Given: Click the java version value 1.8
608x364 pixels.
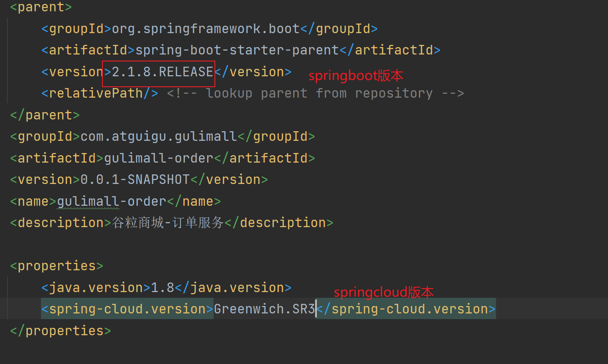Looking at the screenshot, I should coord(162,288).
